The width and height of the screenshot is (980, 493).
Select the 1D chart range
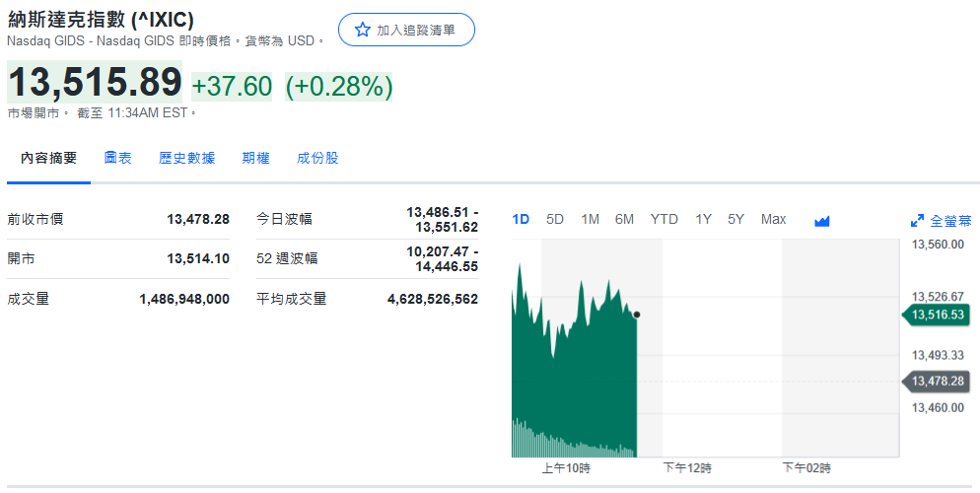(521, 219)
